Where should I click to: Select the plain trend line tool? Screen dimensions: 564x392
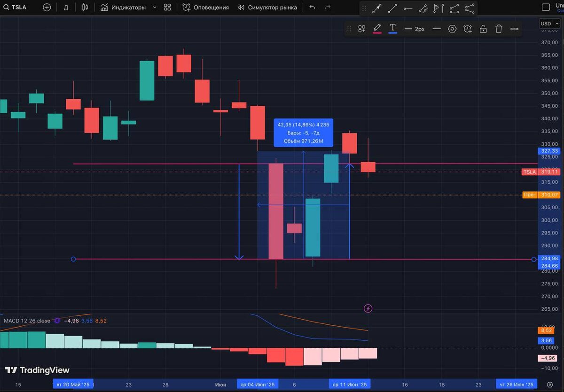392,8
